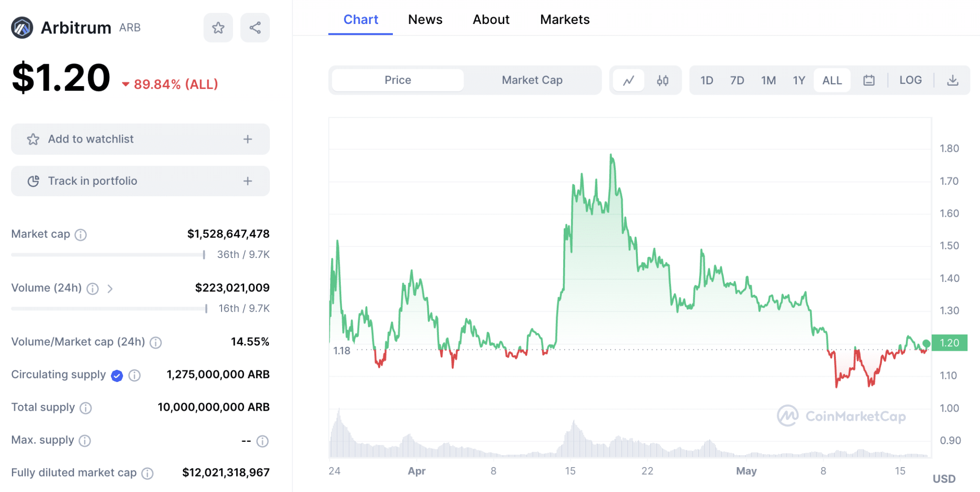Click the 1.80 price axis label
980x492 pixels.
click(949, 148)
